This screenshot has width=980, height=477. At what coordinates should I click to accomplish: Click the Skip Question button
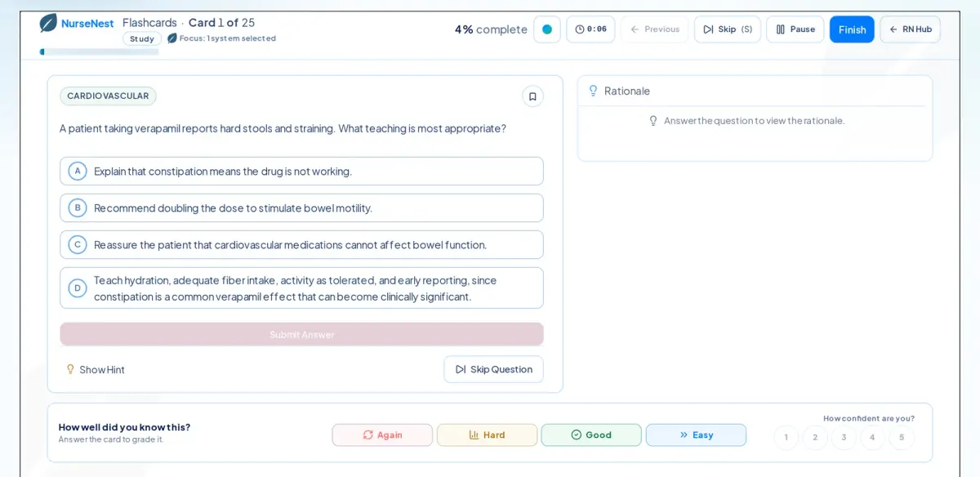pyautogui.click(x=493, y=369)
